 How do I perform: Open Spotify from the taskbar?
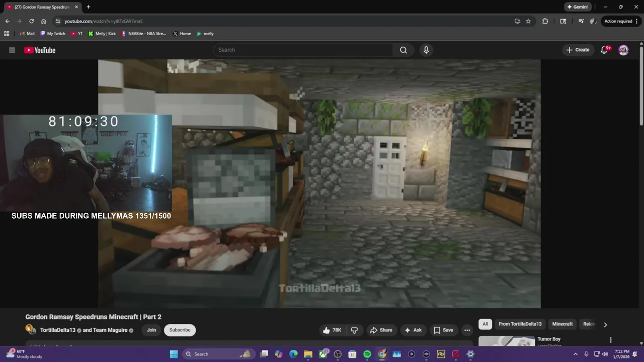tap(367, 354)
